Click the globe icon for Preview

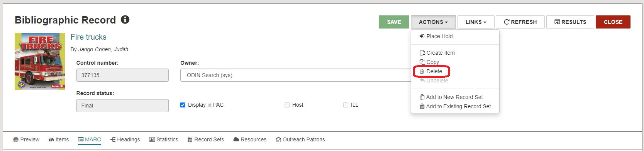[16, 139]
